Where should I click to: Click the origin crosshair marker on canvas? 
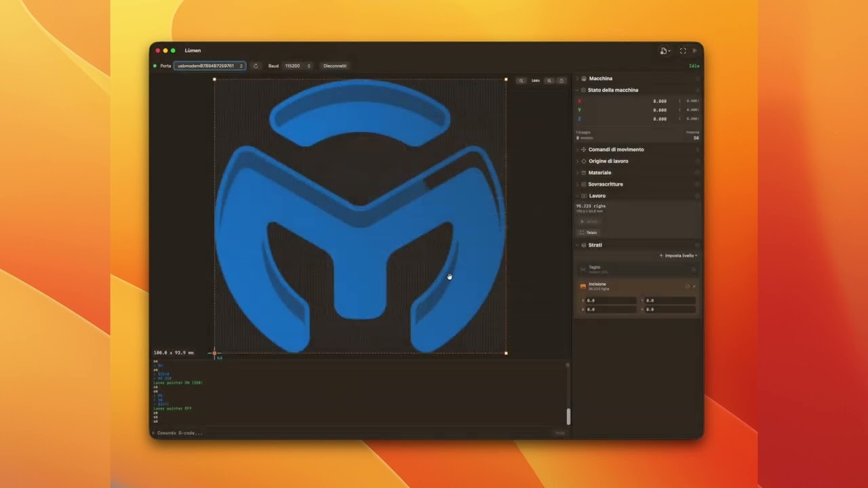pos(214,353)
